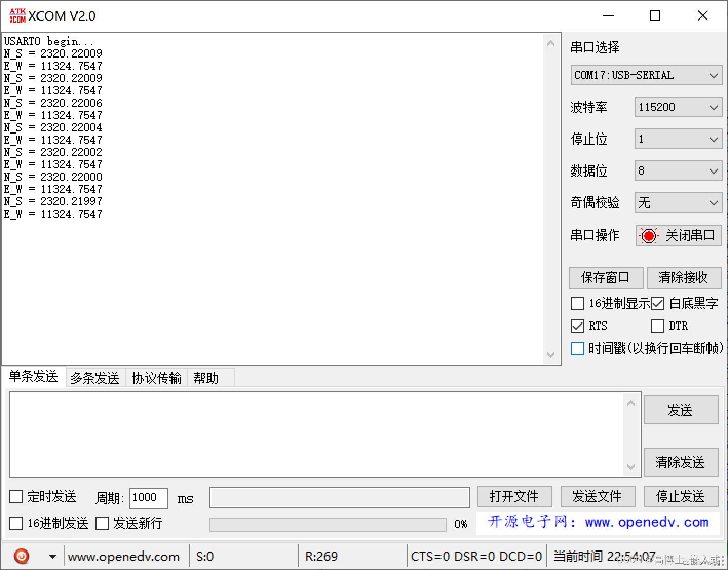The height and width of the screenshot is (570, 728).
Task: Click the 当前时间 clock in status bar
Action: 605,557
